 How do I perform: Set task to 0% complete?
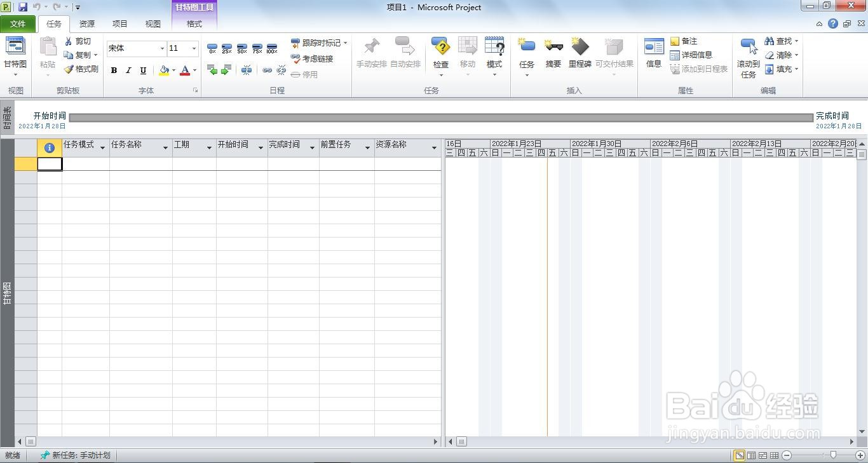tap(212, 48)
